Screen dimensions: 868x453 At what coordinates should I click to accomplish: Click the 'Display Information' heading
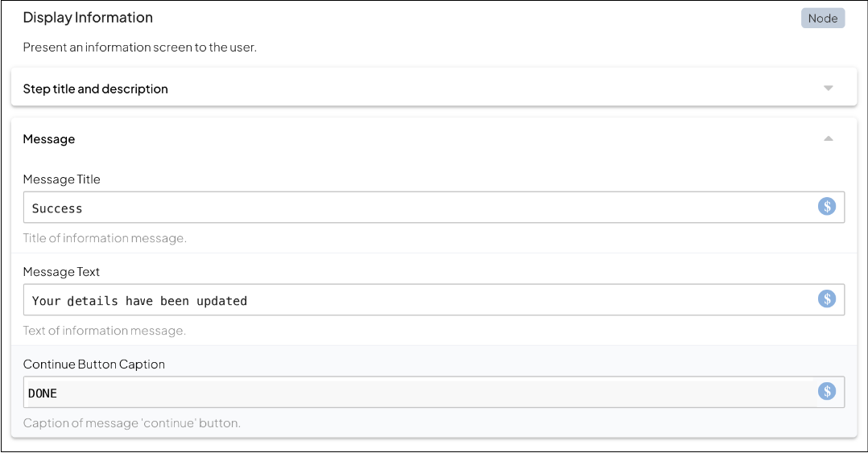(88, 17)
